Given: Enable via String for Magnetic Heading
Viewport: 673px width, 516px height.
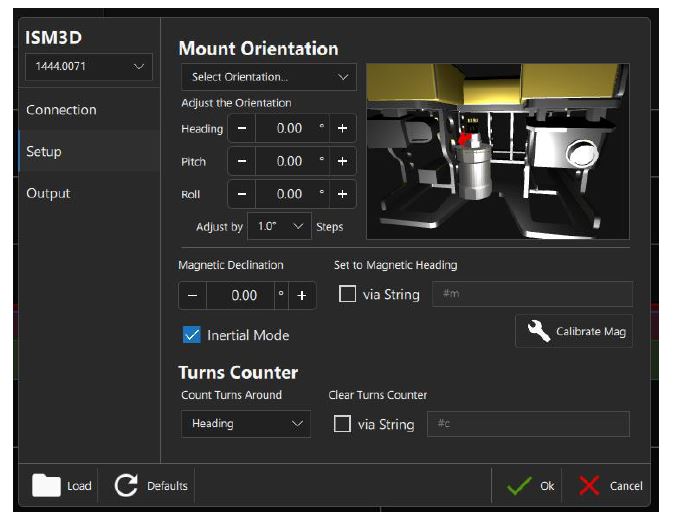Looking at the screenshot, I should click(x=347, y=295).
